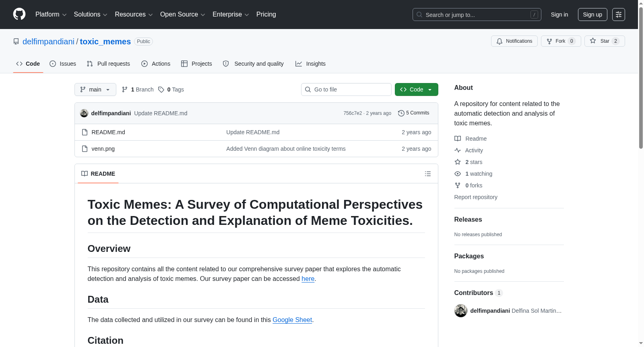Open the Insights tab
This screenshot has height=347, width=644.
310,64
